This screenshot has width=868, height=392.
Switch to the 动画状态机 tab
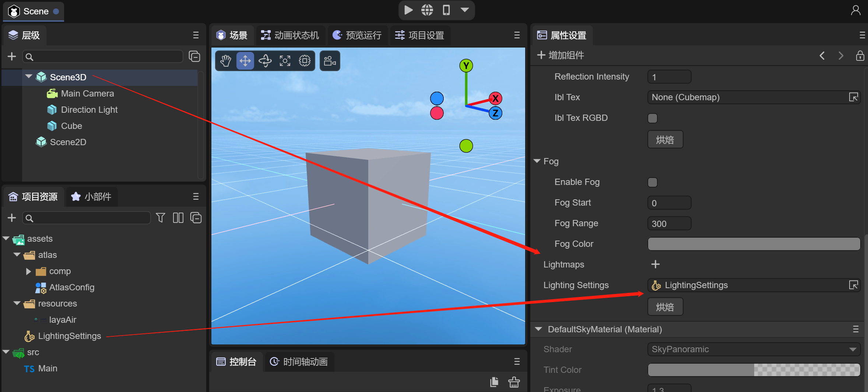point(290,35)
